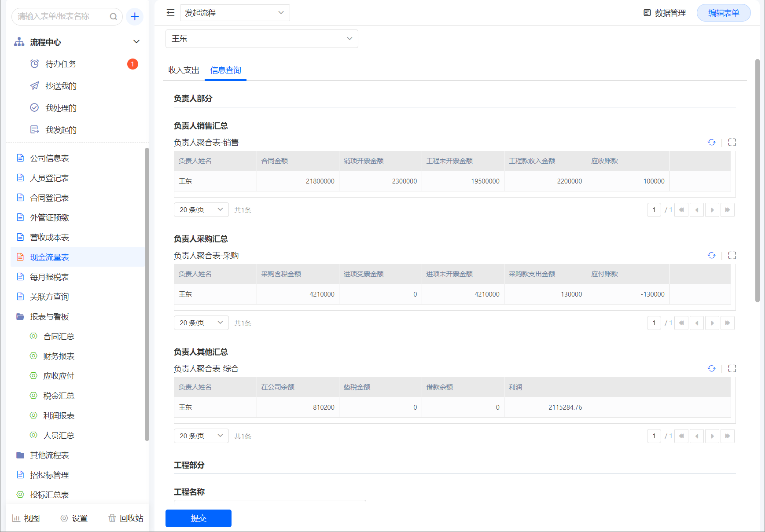The image size is (765, 532).
Task: Click the 编辑表单 button
Action: point(723,13)
